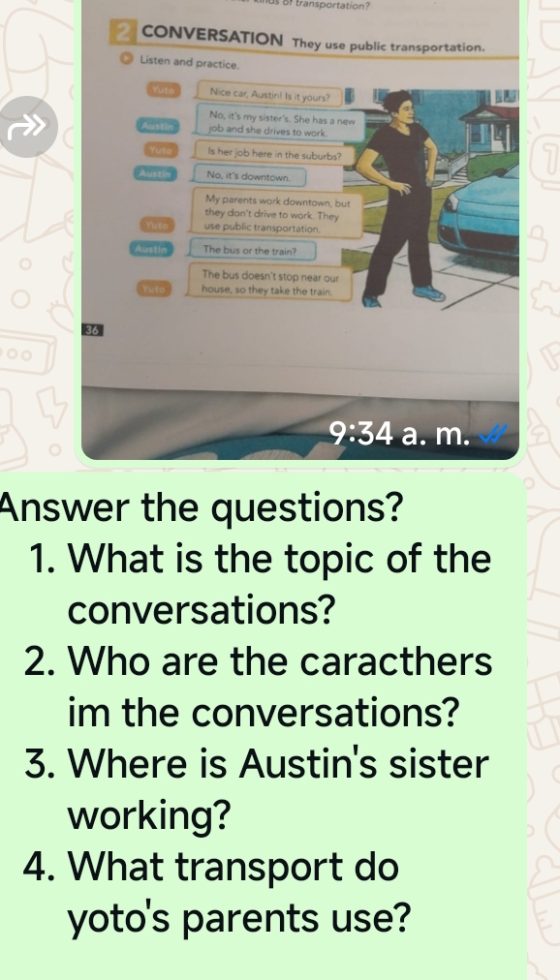This screenshot has height=980, width=560.
Task: Tap question 2 about the characters
Action: click(258, 686)
